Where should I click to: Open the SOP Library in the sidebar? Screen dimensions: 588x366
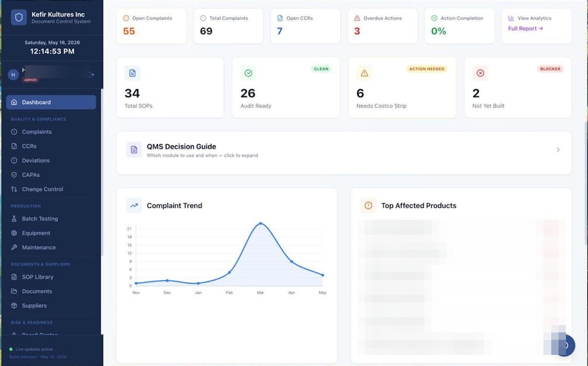tap(51, 277)
